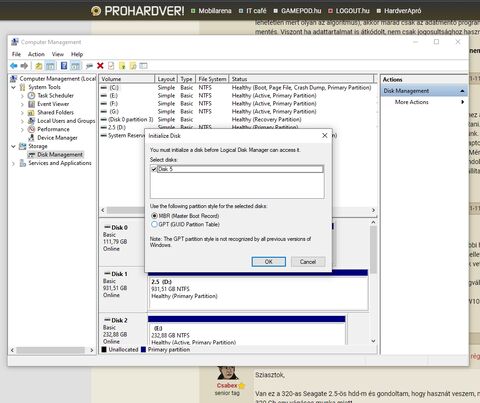Select the Status column header
This screenshot has width=480, height=403.
click(301, 79)
